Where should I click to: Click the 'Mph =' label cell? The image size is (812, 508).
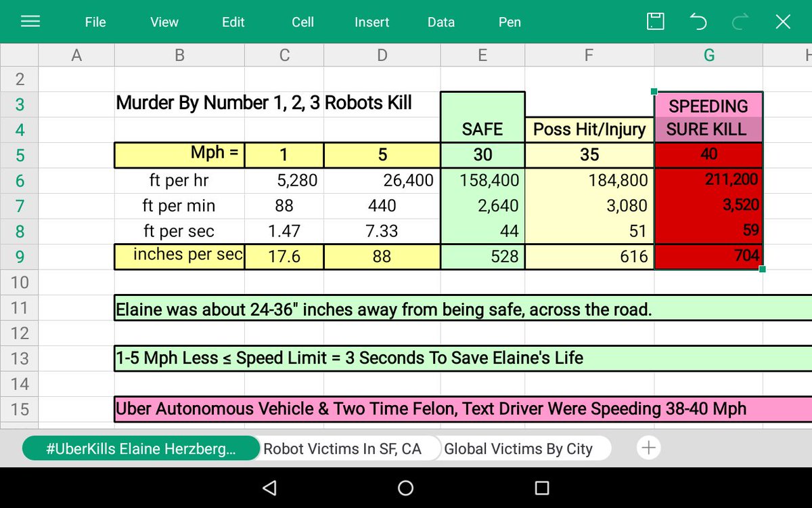pyautogui.click(x=179, y=154)
